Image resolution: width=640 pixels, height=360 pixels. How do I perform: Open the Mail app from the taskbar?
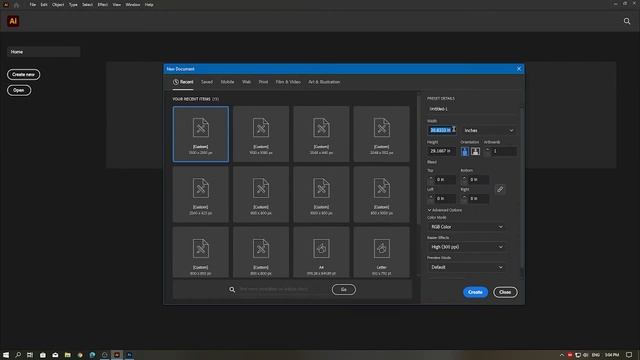(55, 355)
